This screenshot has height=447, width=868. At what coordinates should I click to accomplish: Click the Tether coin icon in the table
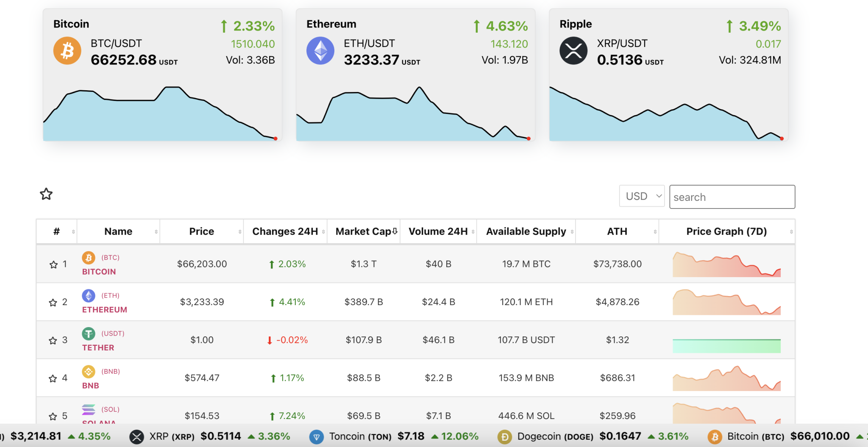(x=89, y=334)
